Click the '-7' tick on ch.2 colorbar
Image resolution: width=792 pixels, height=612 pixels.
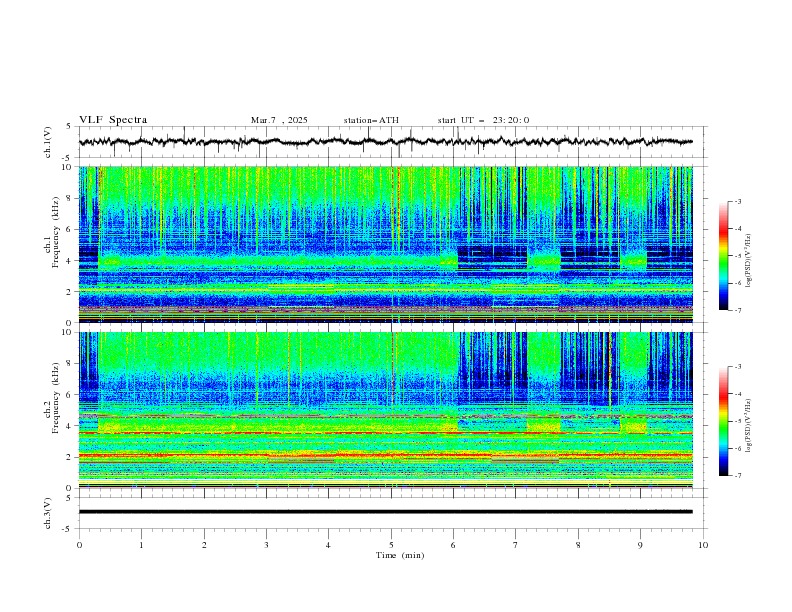coord(738,476)
